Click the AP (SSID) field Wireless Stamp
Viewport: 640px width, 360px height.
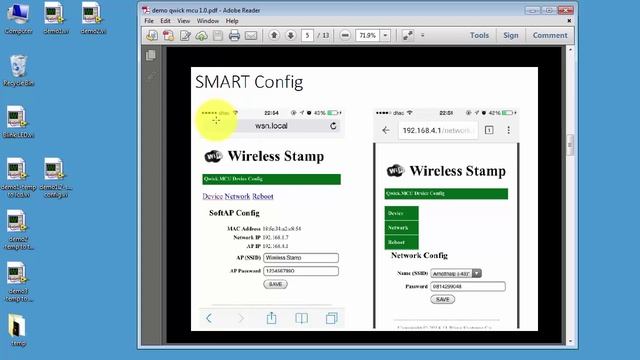tap(301, 258)
